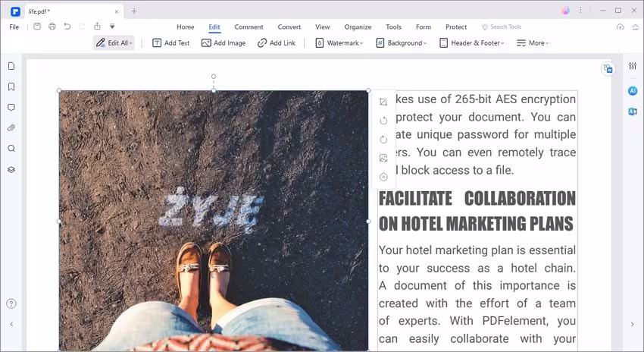Click the PDFelement app logo
Viewport: 644px width, 352px height.
click(x=15, y=11)
